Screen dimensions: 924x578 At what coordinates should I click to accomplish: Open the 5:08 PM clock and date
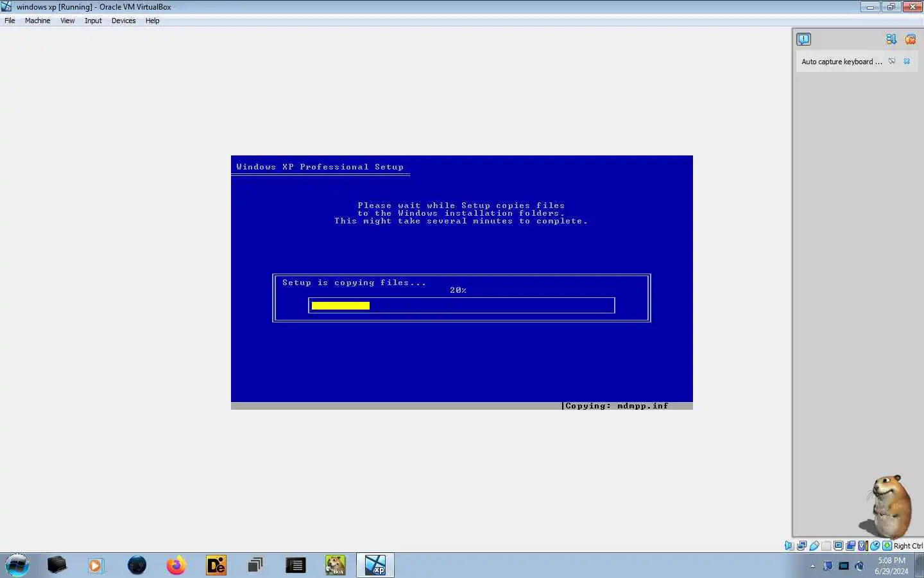point(891,566)
